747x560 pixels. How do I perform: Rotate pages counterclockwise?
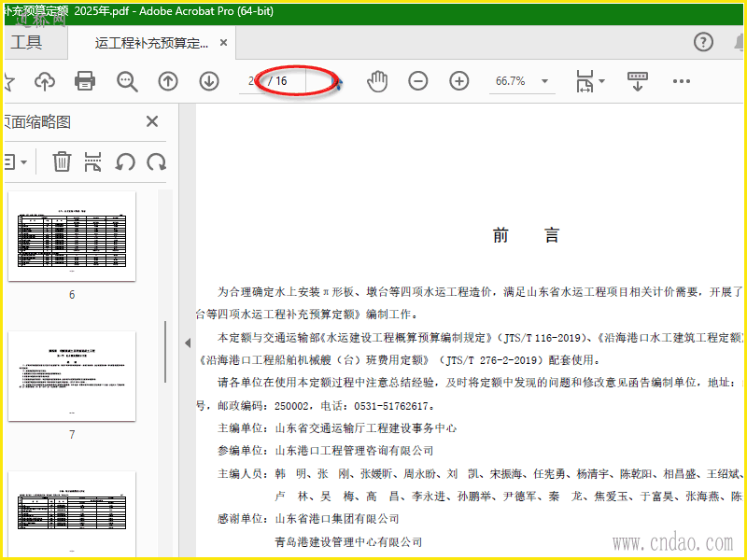tap(125, 162)
